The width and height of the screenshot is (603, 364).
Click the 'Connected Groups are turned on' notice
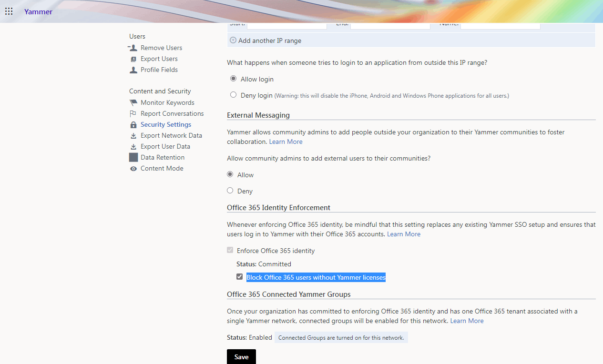[341, 338]
